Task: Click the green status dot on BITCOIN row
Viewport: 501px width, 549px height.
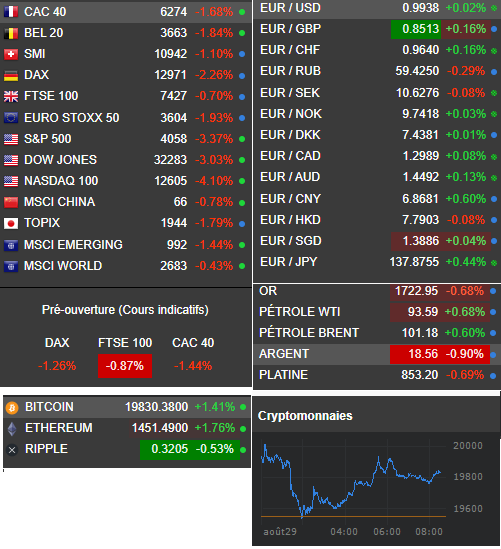Action: (x=243, y=407)
